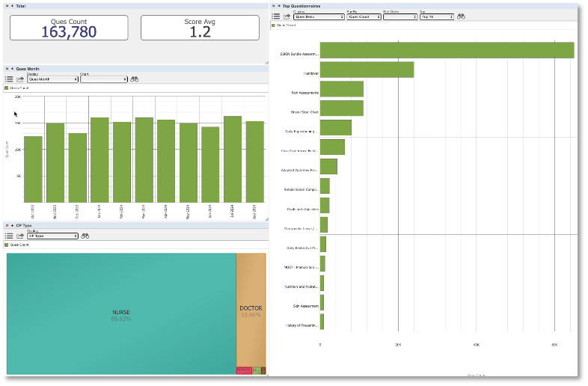
Task: Click binoculars icon in Ques Month panel
Action: tap(135, 79)
